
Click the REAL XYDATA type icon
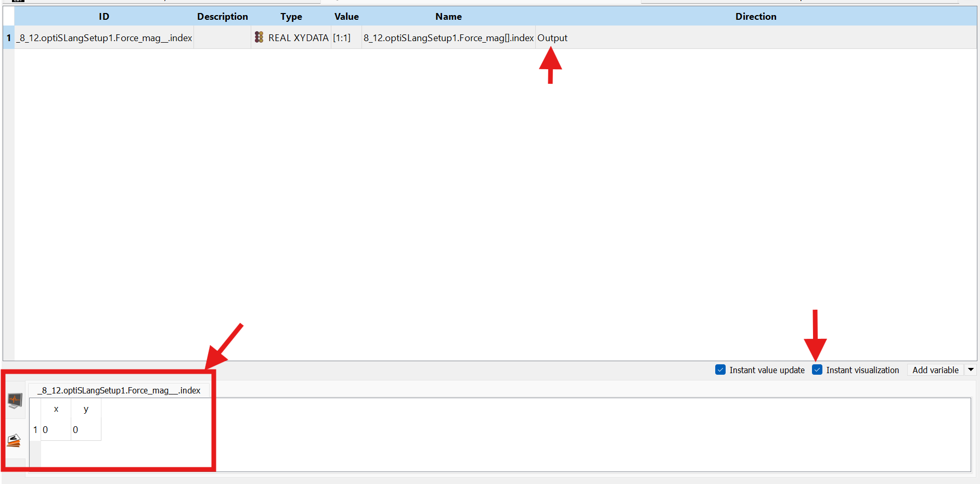(x=259, y=37)
